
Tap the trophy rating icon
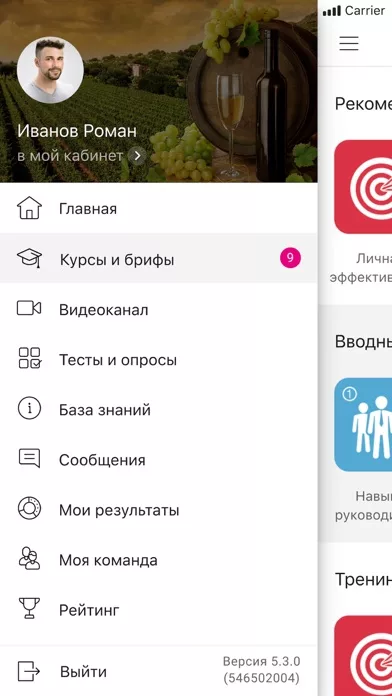click(29, 609)
